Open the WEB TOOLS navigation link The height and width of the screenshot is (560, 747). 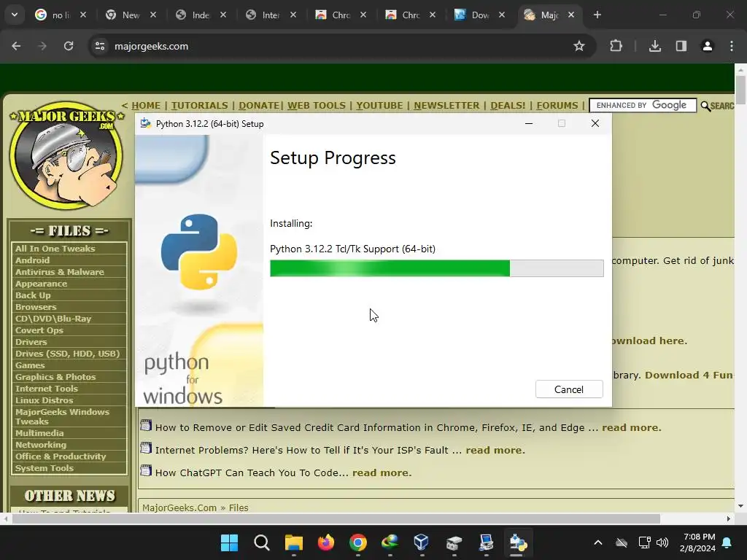(x=317, y=105)
